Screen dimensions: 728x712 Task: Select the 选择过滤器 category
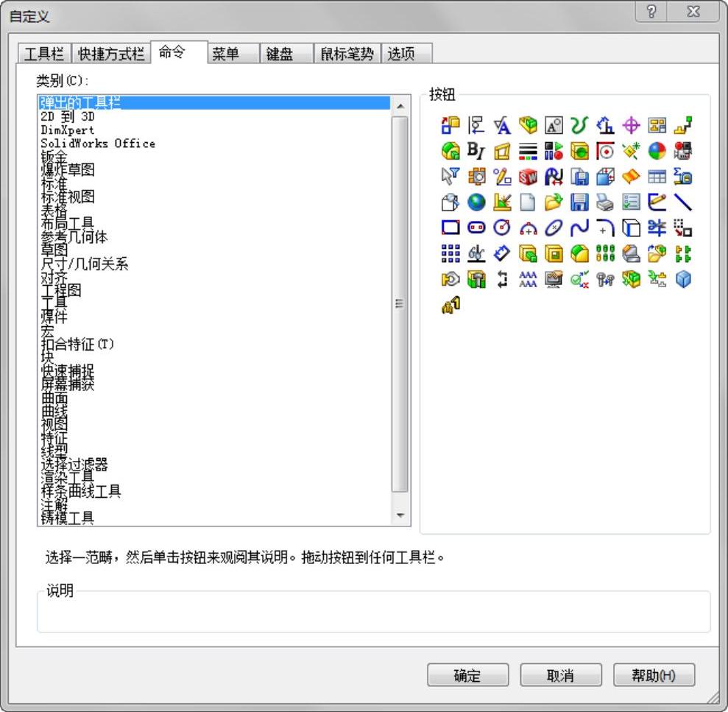214,465
